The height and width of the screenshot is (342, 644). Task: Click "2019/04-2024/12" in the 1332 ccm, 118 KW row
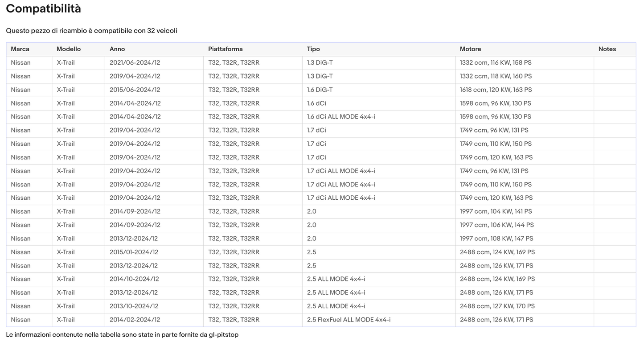click(135, 76)
